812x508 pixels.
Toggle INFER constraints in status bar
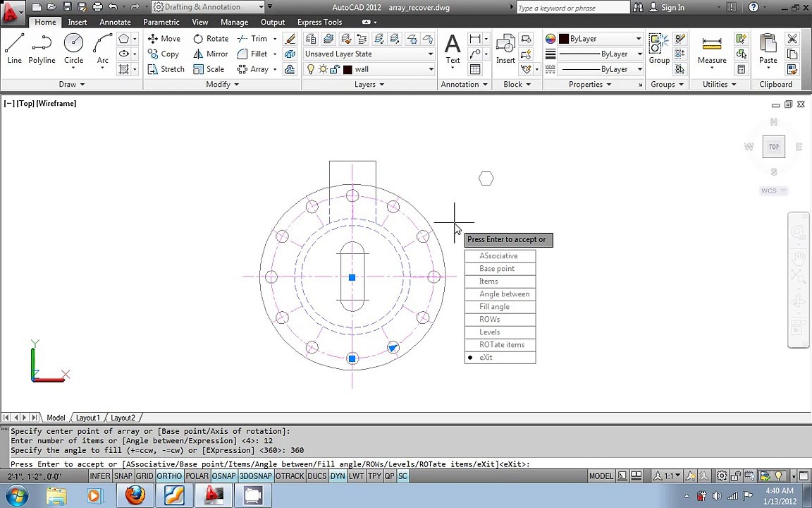[x=100, y=476]
